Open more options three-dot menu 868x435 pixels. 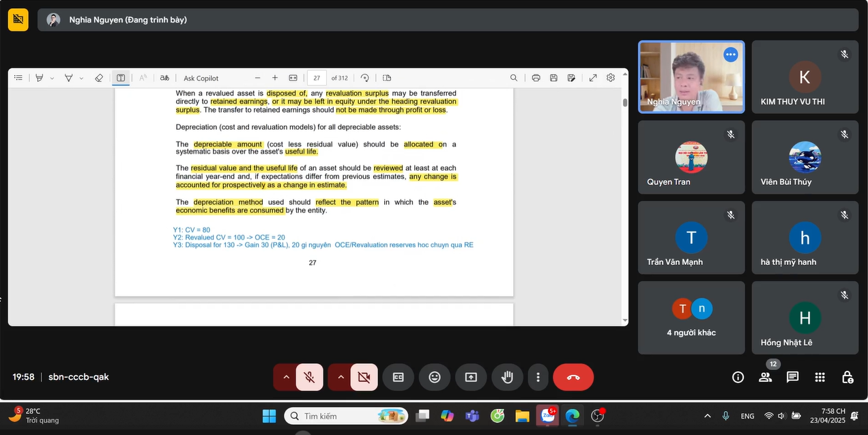tap(538, 377)
